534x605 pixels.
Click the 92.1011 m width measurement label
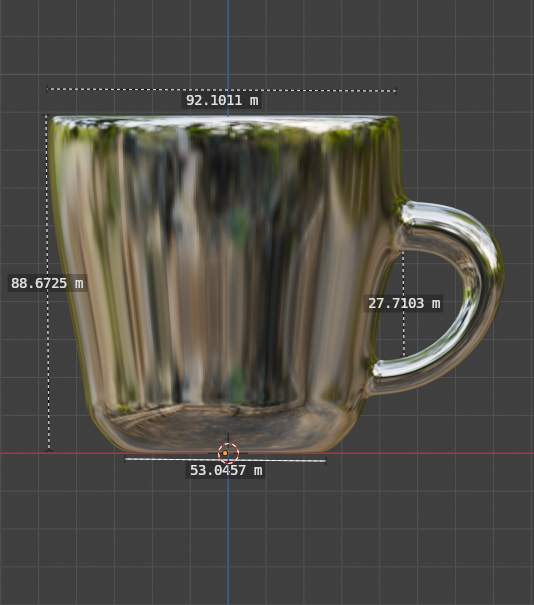tap(222, 100)
